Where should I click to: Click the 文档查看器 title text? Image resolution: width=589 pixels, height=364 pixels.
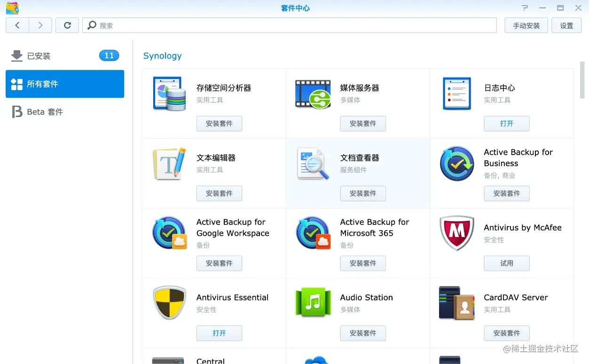360,158
